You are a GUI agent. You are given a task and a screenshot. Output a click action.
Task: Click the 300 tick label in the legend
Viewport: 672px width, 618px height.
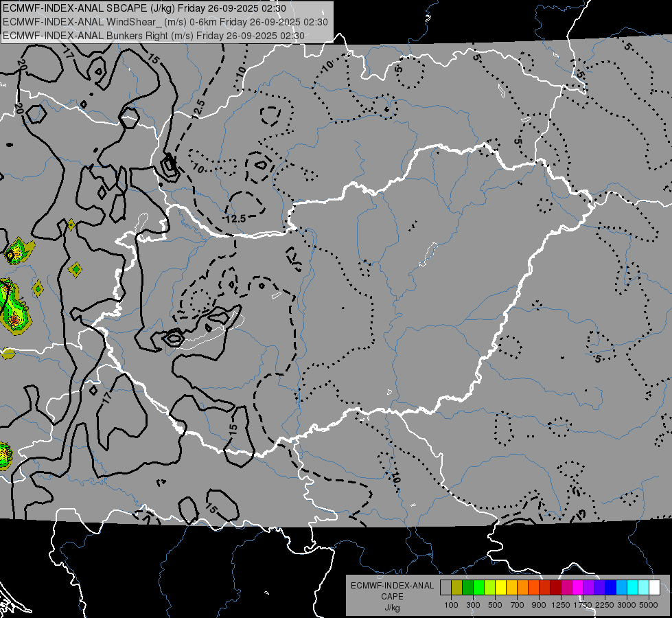(x=473, y=605)
